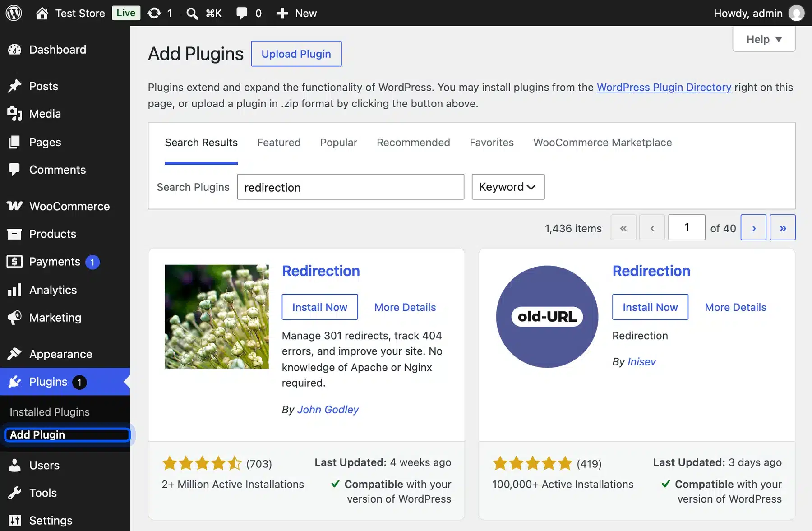This screenshot has height=531, width=812.
Task: Open the Appearance paintbrush icon
Action: [x=14, y=354]
